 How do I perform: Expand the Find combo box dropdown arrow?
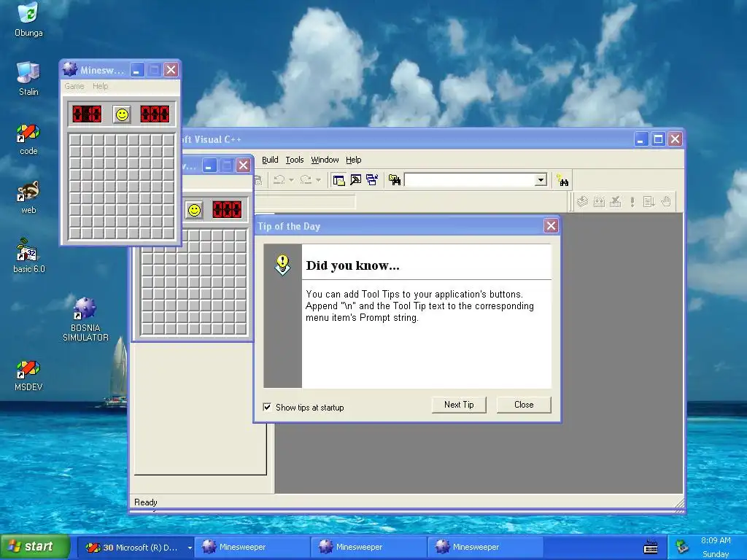541,180
